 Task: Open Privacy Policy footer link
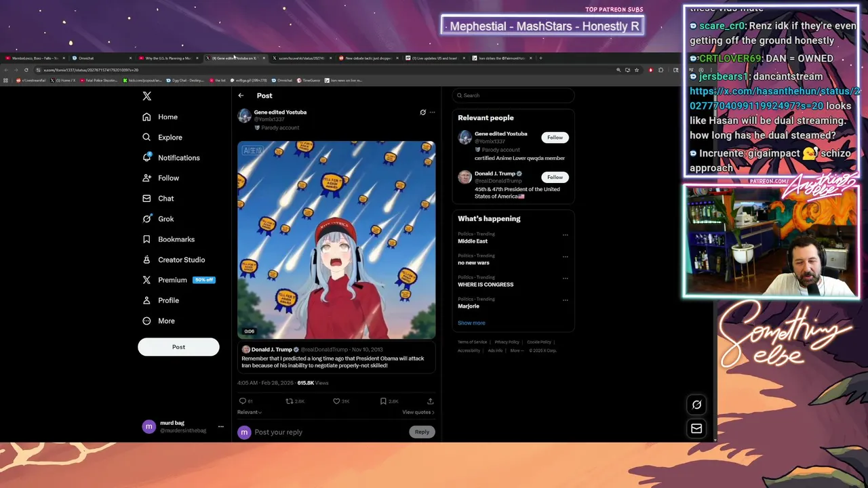[x=507, y=342]
